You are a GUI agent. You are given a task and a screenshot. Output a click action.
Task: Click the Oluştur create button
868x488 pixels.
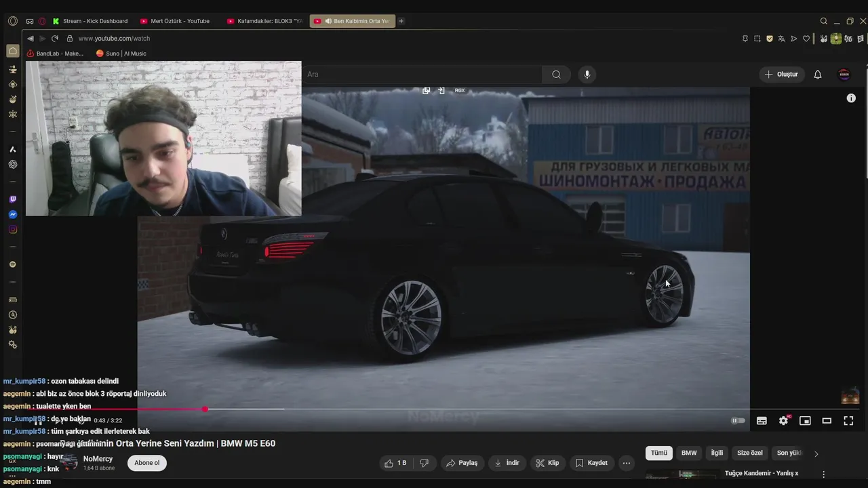[781, 75]
